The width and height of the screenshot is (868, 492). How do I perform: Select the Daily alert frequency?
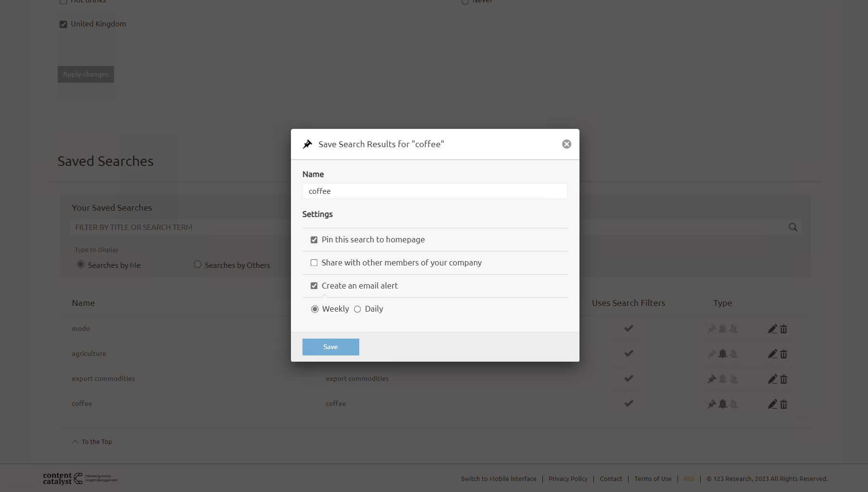[357, 309]
